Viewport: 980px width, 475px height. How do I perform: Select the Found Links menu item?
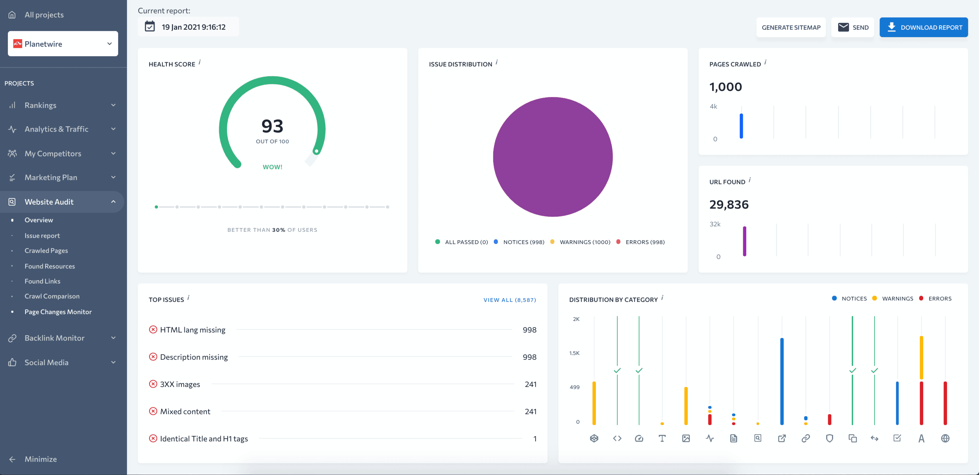[42, 281]
